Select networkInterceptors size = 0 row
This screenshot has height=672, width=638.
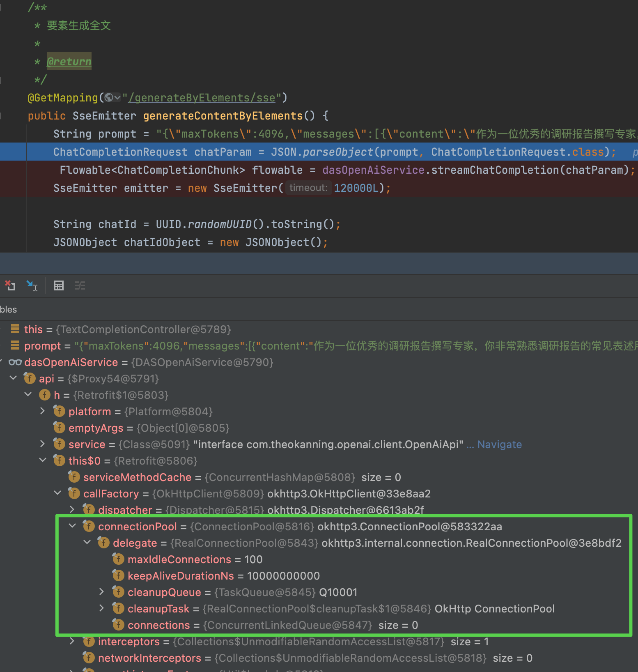point(319,658)
